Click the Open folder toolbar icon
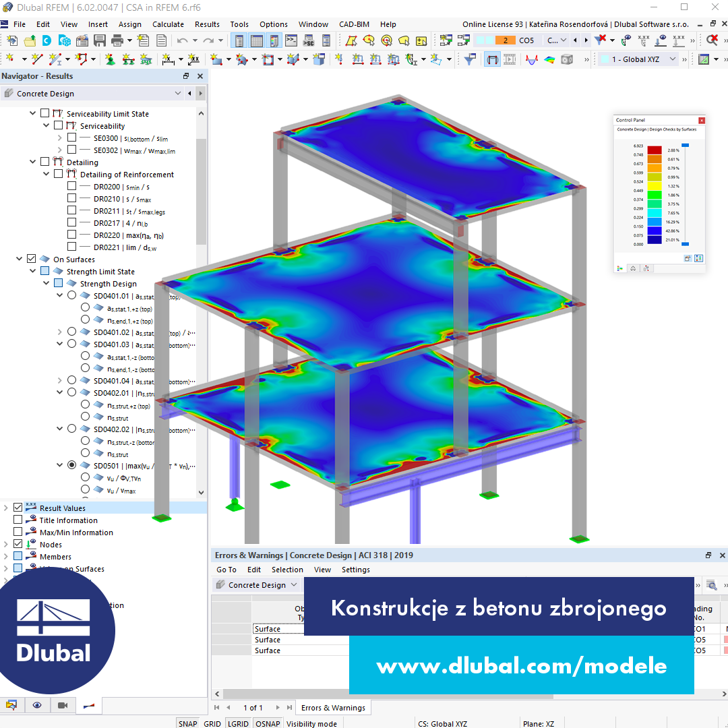 point(30,40)
